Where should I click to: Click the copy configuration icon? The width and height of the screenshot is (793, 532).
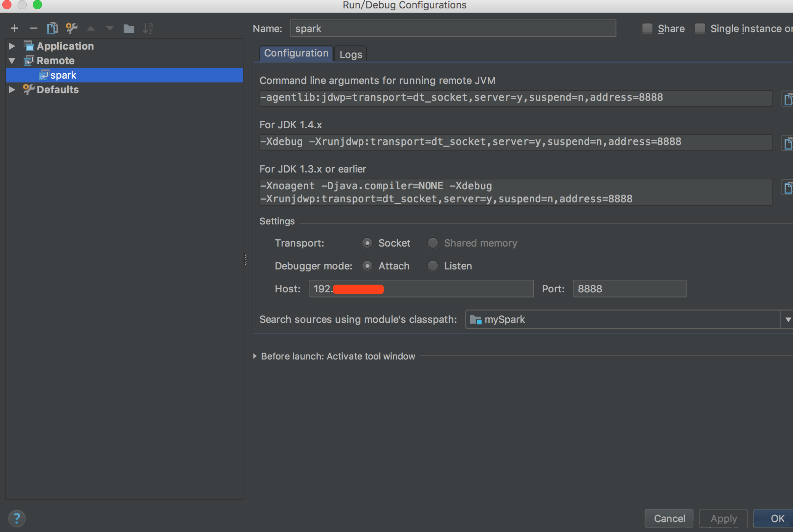click(52, 28)
